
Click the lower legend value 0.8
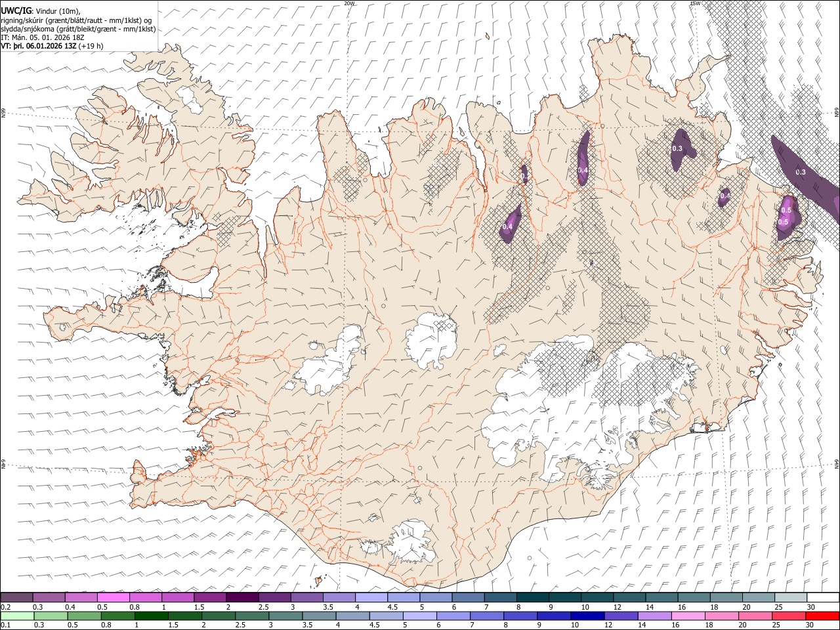click(x=105, y=625)
